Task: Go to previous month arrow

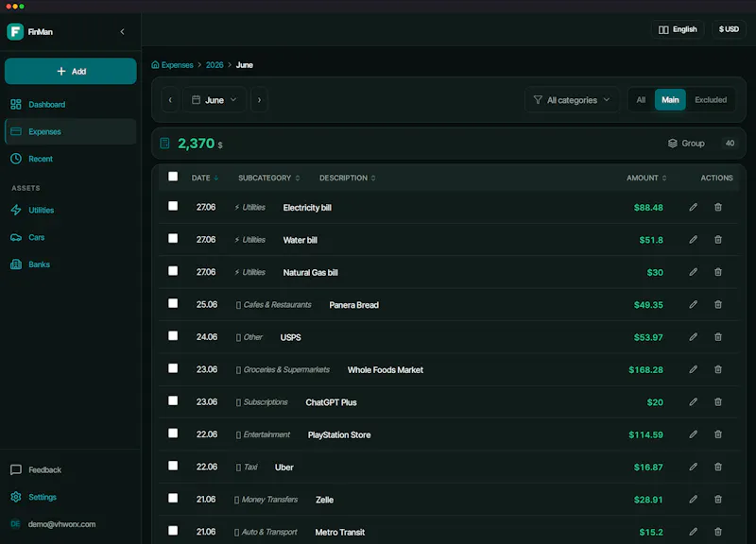Action: pyautogui.click(x=170, y=100)
